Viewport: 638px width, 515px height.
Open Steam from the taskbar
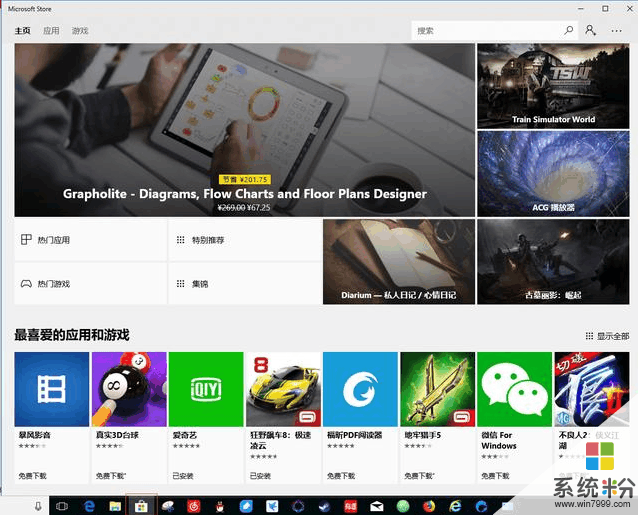[324, 506]
